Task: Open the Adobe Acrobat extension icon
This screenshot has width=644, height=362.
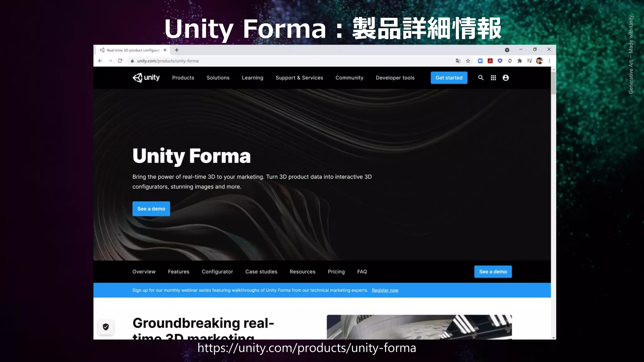Action: coord(490,61)
